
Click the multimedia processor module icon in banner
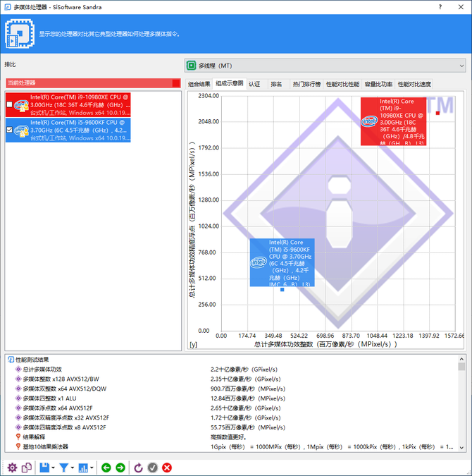pyautogui.click(x=20, y=34)
